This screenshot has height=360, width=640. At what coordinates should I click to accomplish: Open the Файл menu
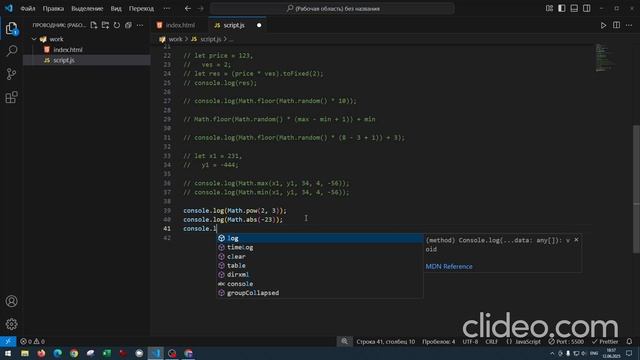click(x=28, y=8)
